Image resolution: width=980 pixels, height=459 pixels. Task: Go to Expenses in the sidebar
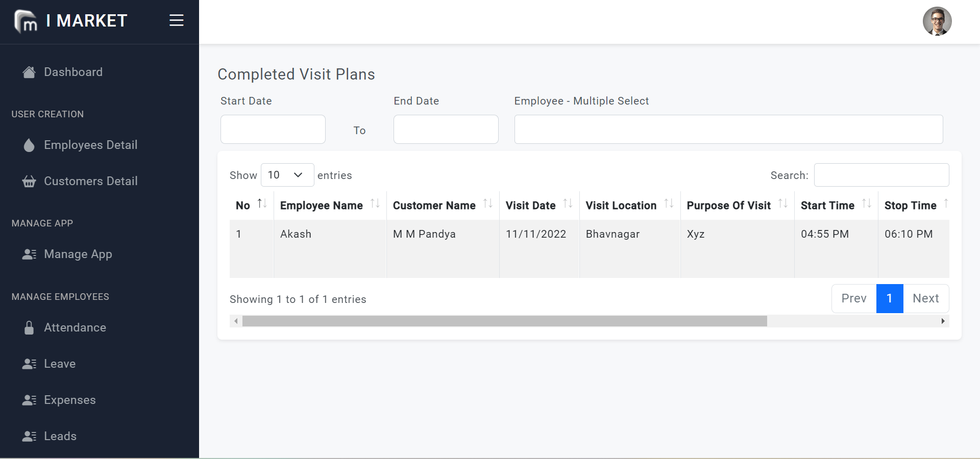(70, 400)
